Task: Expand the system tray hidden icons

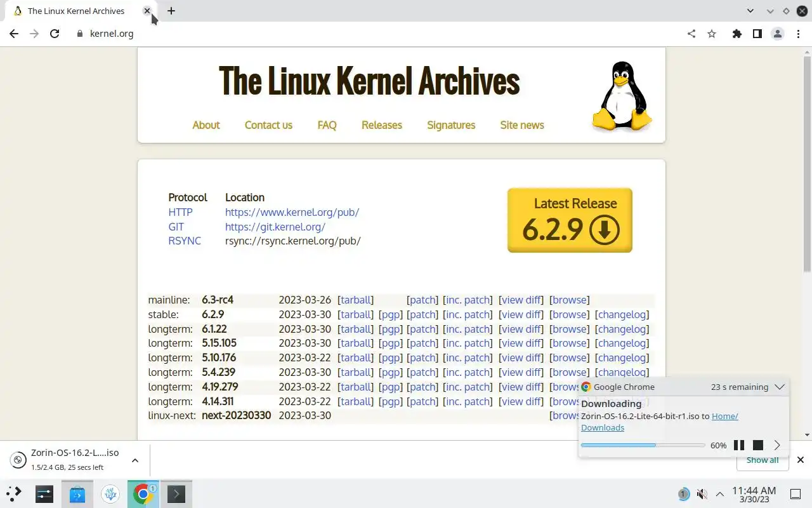Action: click(x=720, y=493)
